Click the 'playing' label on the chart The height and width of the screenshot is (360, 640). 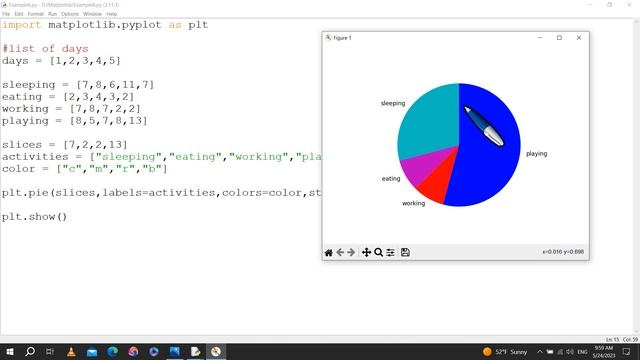tap(536, 154)
